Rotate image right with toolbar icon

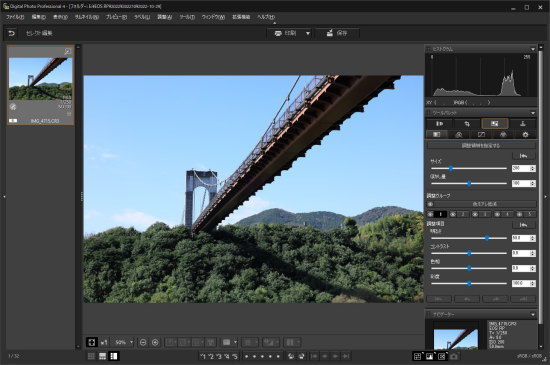coord(302,356)
